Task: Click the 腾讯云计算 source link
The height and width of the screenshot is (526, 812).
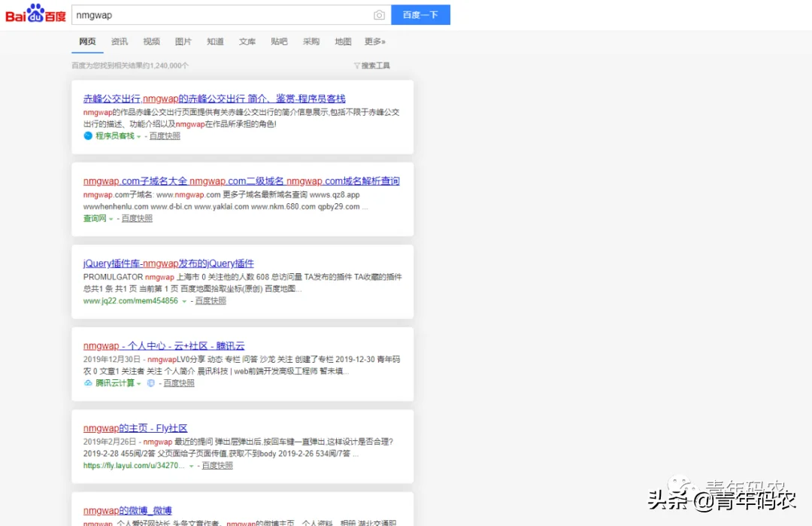Action: point(115,383)
